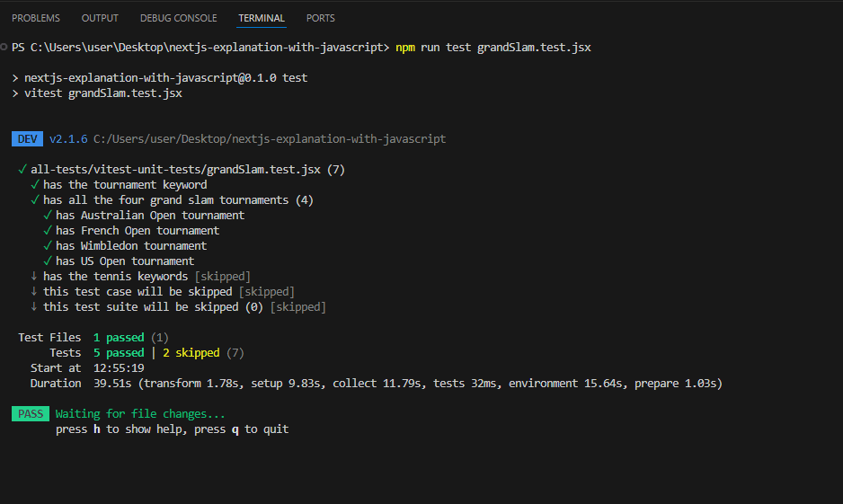Open the all-tests/vitest-unit-tests/grandSlam.test.jsx file path

pyautogui.click(x=175, y=170)
